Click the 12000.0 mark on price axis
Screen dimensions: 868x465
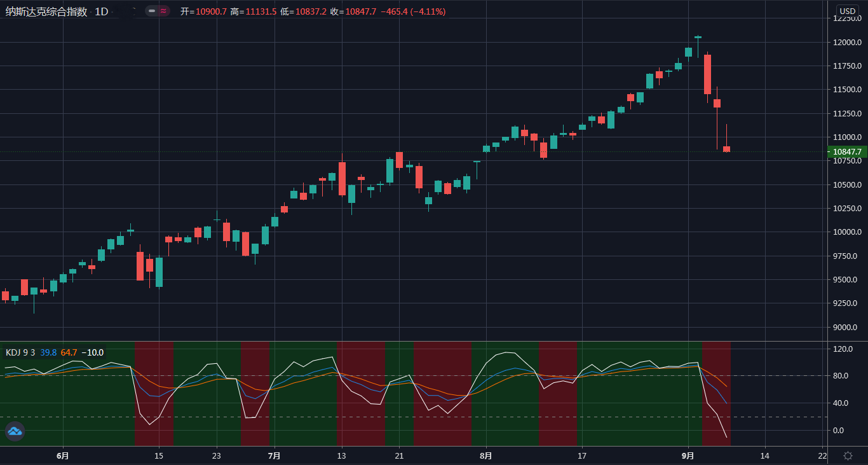(847, 43)
